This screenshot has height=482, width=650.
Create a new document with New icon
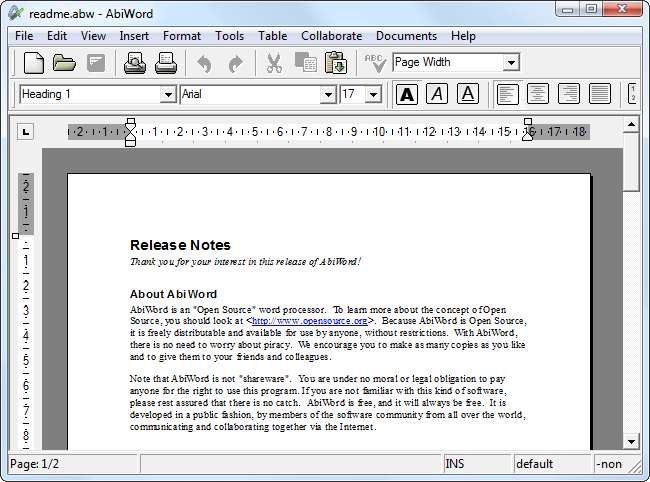pos(34,63)
